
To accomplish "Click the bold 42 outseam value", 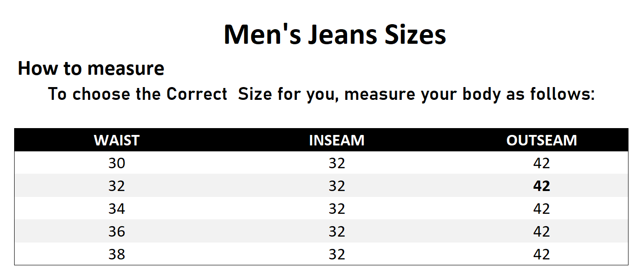I will (541, 186).
